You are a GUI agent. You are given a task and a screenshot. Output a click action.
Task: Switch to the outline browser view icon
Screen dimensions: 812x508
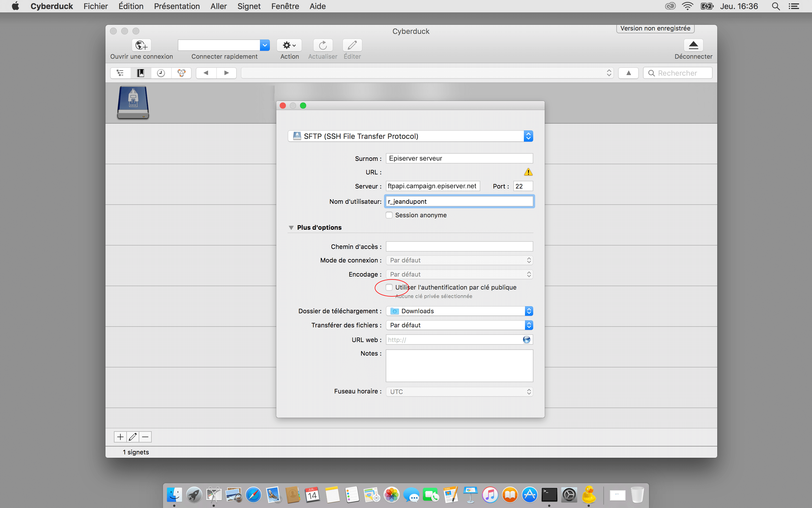pos(120,73)
